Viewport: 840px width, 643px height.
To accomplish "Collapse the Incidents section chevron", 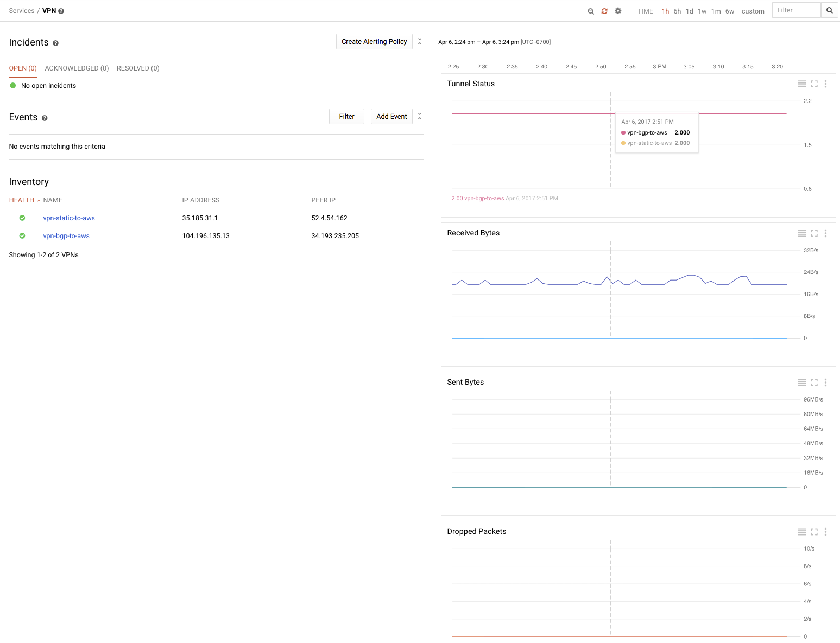I will pyautogui.click(x=420, y=42).
